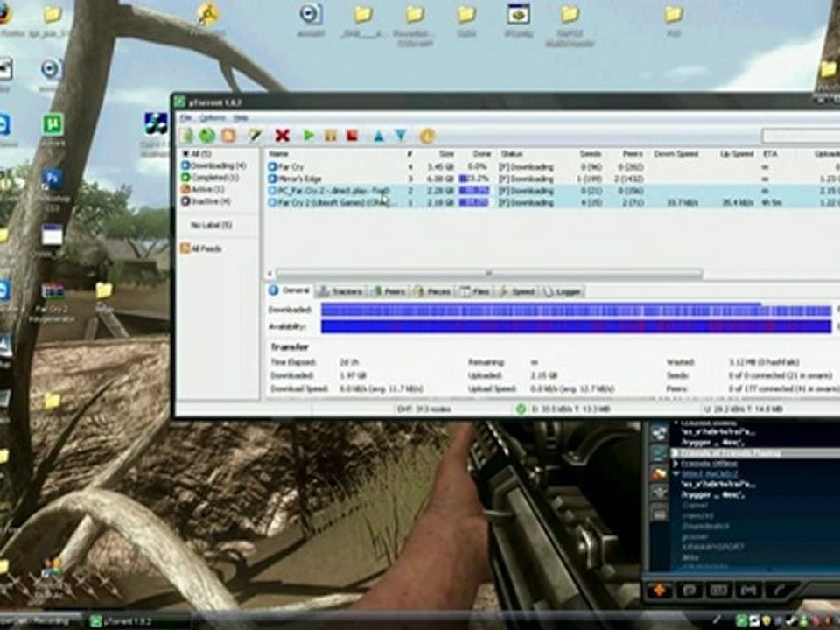The width and height of the screenshot is (840, 630).
Task: Open All Feeds in the sidebar
Action: tap(201, 248)
